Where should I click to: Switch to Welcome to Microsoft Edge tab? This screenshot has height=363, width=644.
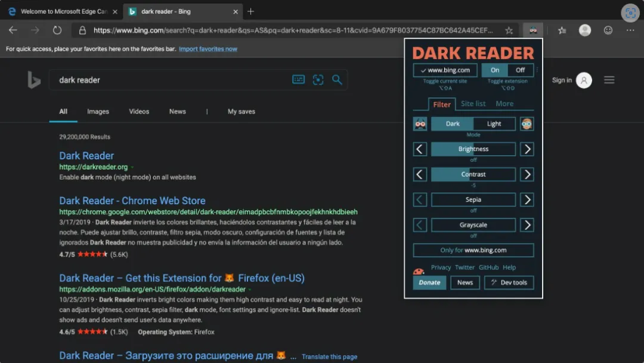[64, 11]
